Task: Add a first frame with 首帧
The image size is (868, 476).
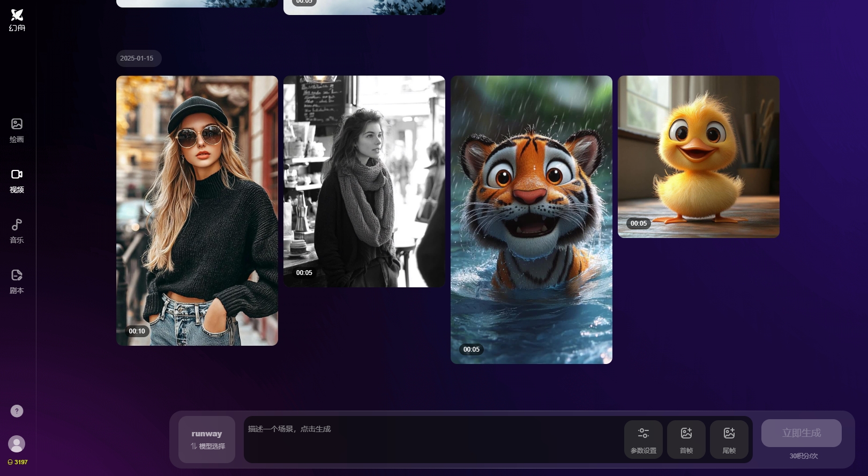Action: [686, 440]
